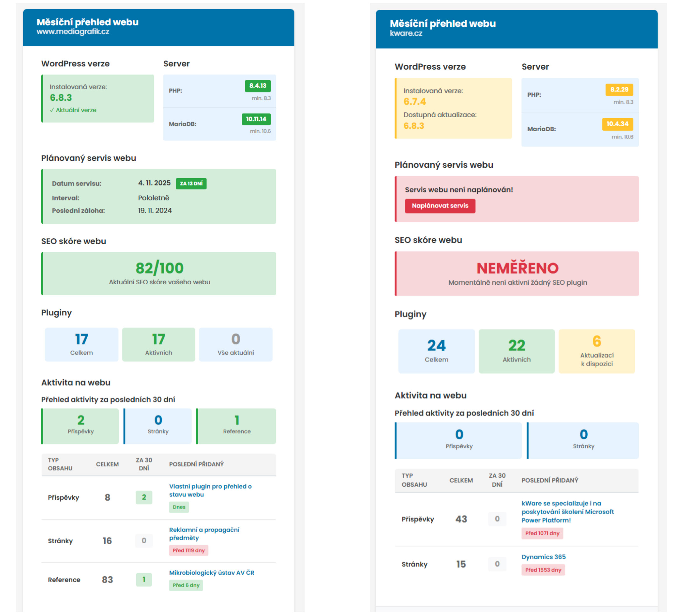
Task: Click the 1 Reference activity tile
Action: tap(236, 426)
